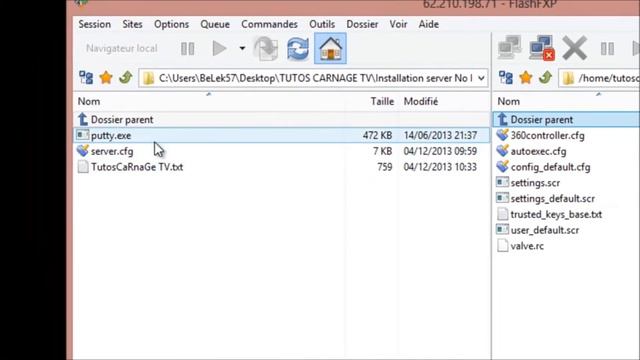Open the dropdown arrow next to play icon

[x=242, y=49]
